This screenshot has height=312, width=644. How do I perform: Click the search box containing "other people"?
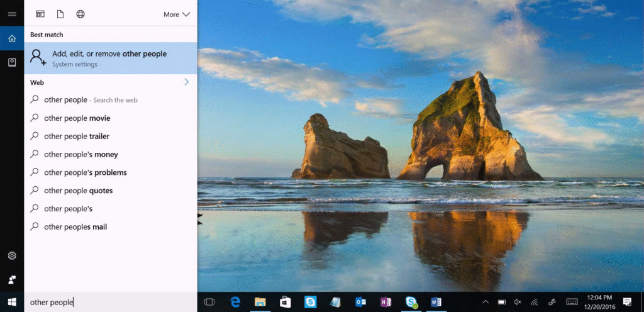tap(111, 302)
